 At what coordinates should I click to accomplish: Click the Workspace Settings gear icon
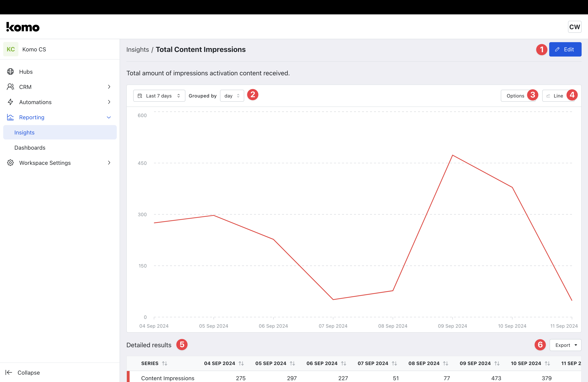click(10, 163)
